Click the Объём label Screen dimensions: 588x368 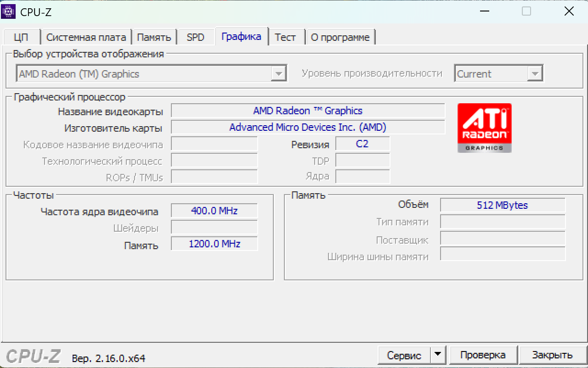(x=413, y=205)
